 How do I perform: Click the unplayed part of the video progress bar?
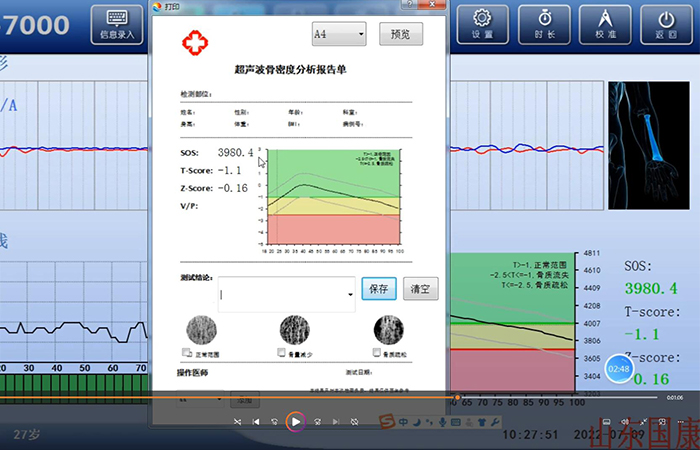point(559,397)
